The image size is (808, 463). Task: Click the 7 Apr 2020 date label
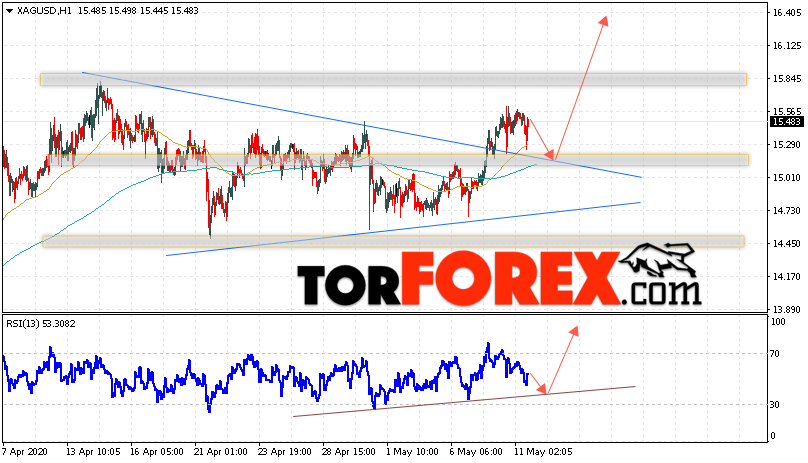(x=25, y=452)
